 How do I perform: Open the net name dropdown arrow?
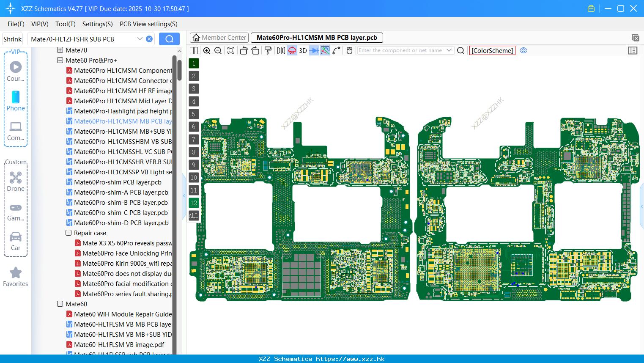[x=449, y=50]
